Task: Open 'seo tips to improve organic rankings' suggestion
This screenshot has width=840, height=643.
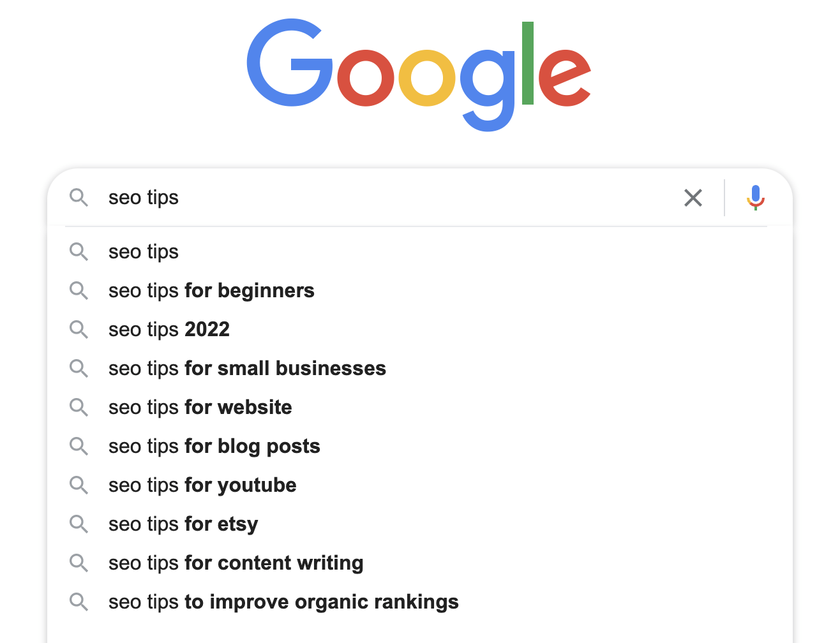Action: [283, 602]
